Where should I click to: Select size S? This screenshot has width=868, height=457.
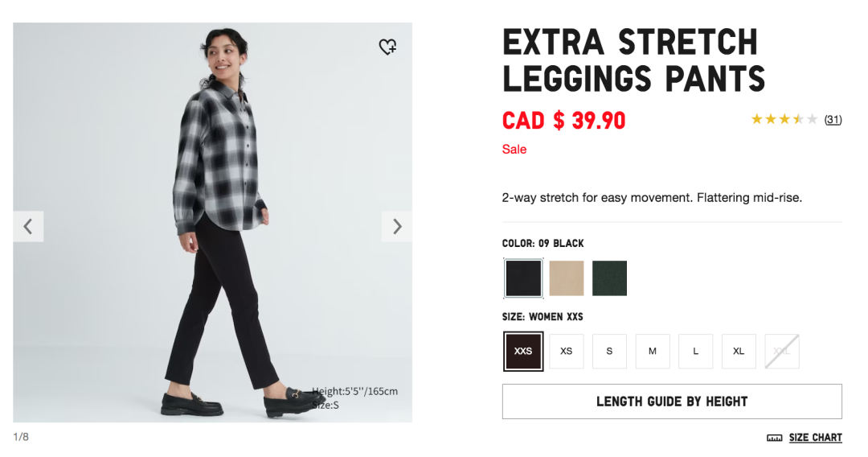coord(609,352)
